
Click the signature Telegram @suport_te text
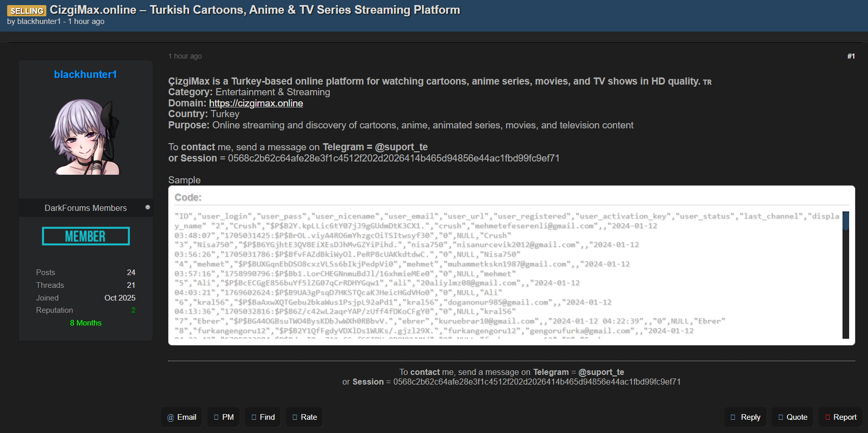[x=578, y=372]
